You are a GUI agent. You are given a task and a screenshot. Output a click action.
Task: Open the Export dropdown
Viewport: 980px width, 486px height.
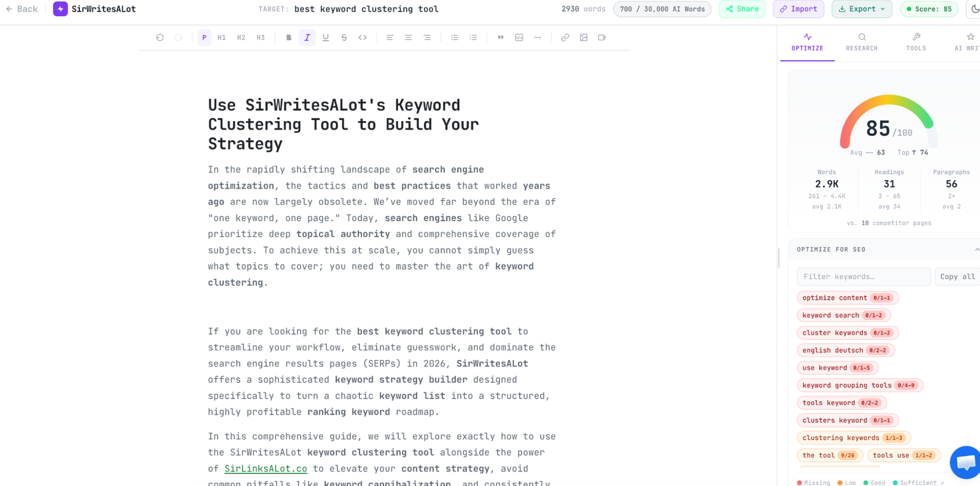point(862,9)
